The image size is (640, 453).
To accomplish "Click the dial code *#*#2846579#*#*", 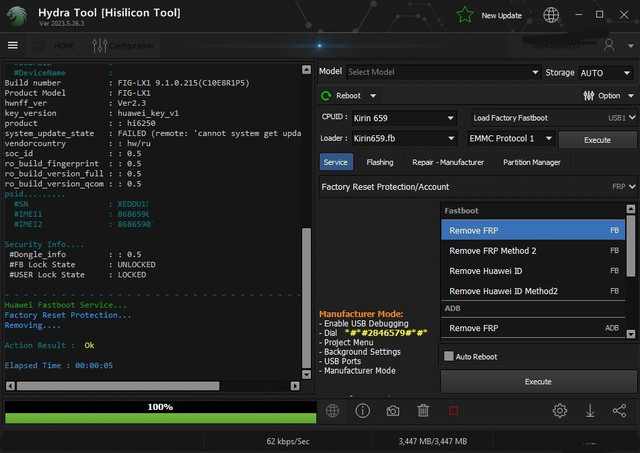I will click(x=386, y=333).
